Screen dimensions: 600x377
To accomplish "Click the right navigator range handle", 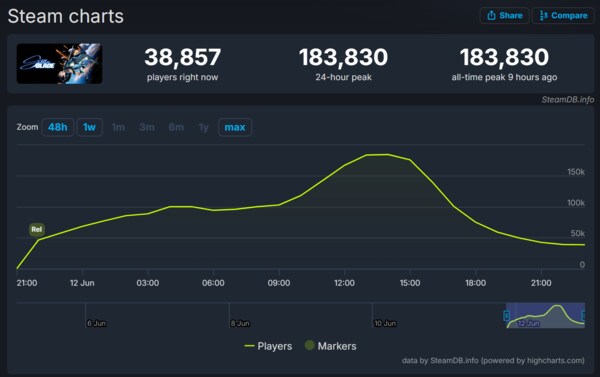I will coord(584,316).
